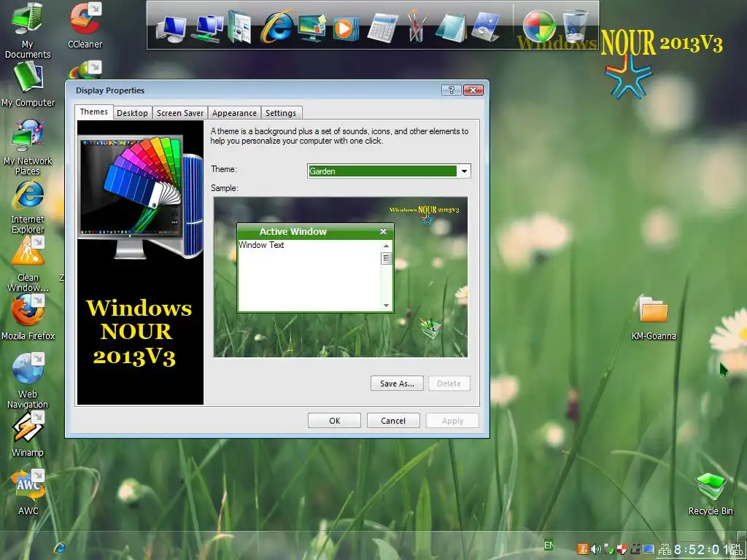This screenshot has width=747, height=560.
Task: Click the volume speaker icon in system tray
Action: [x=595, y=549]
